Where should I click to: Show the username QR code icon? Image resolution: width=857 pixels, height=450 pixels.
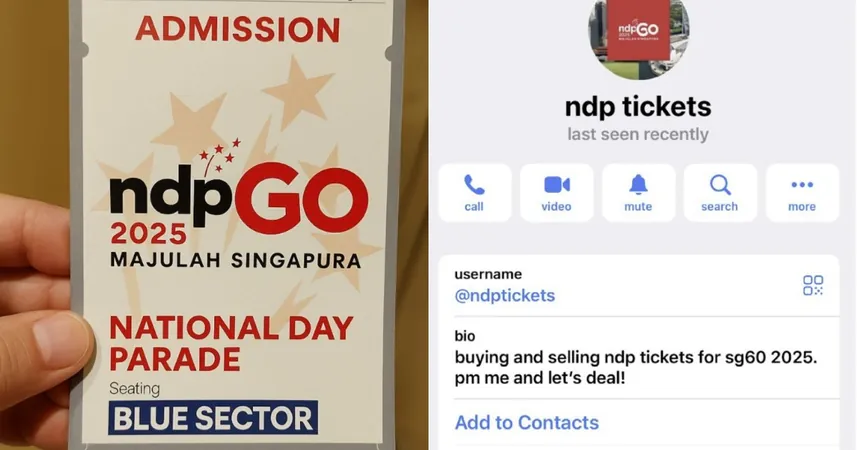[813, 285]
